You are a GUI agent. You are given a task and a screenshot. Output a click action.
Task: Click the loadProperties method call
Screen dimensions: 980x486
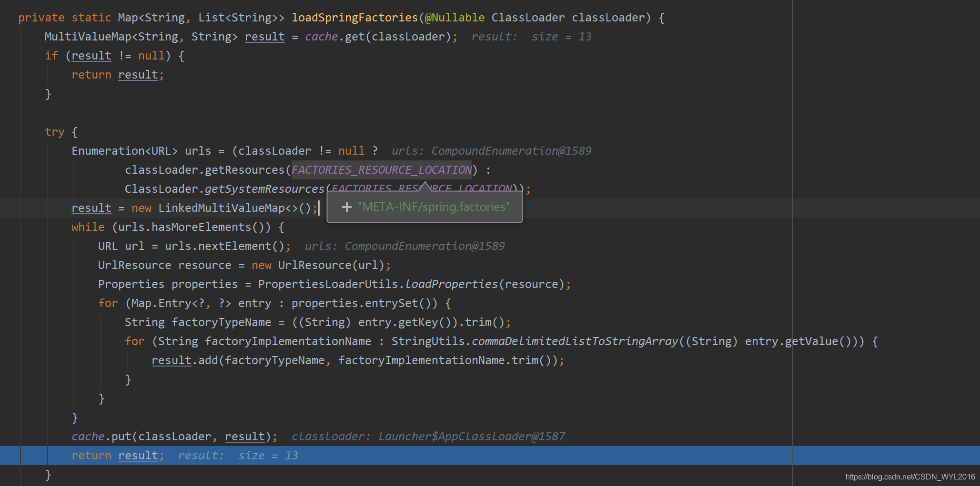pyautogui.click(x=451, y=284)
